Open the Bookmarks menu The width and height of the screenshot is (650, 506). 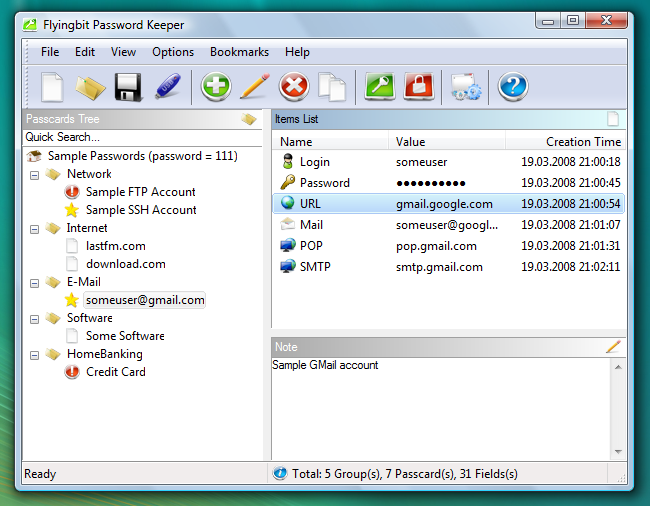[x=239, y=52]
